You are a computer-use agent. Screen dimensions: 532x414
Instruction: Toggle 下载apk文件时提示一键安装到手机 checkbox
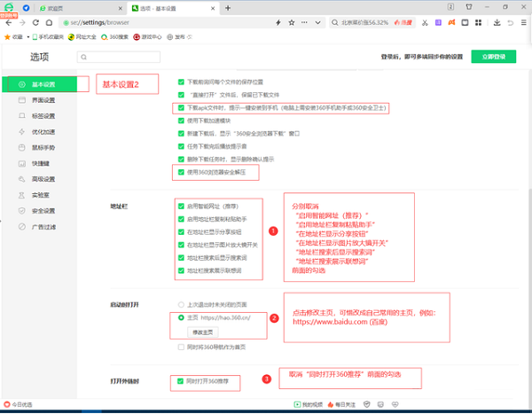coord(181,108)
